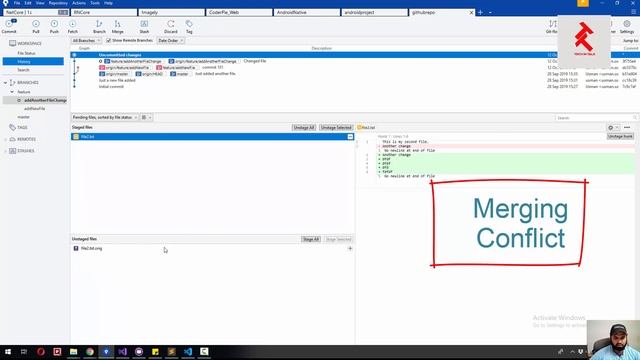
Task: Open the Windows Start menu
Action: (x=8, y=351)
